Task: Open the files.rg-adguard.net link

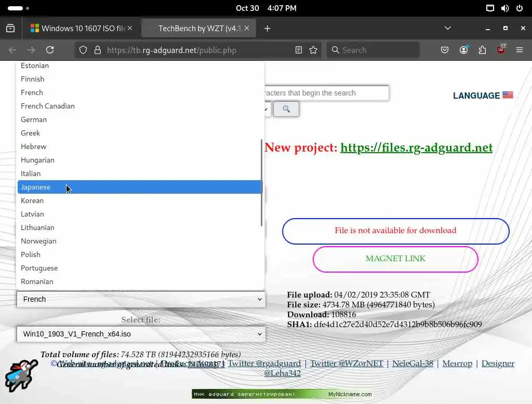Action: tap(416, 147)
